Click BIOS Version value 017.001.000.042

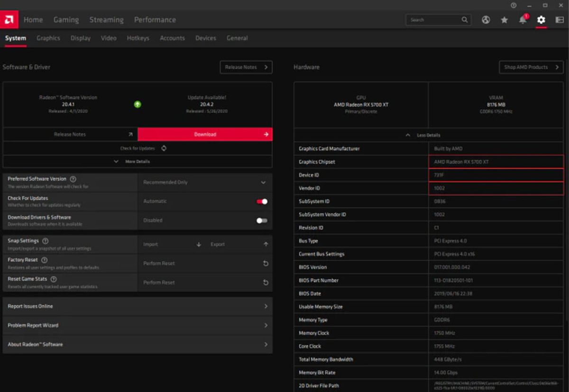(452, 267)
